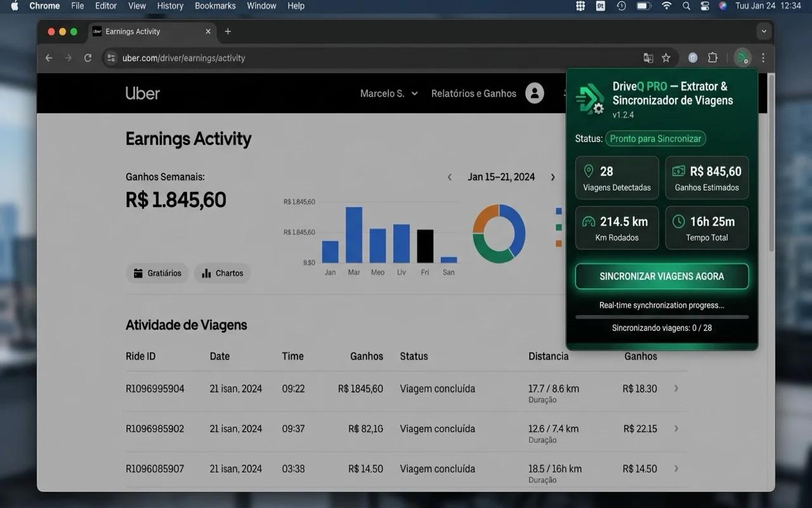Click the battery status icon
812x508 pixels.
pyautogui.click(x=644, y=6)
